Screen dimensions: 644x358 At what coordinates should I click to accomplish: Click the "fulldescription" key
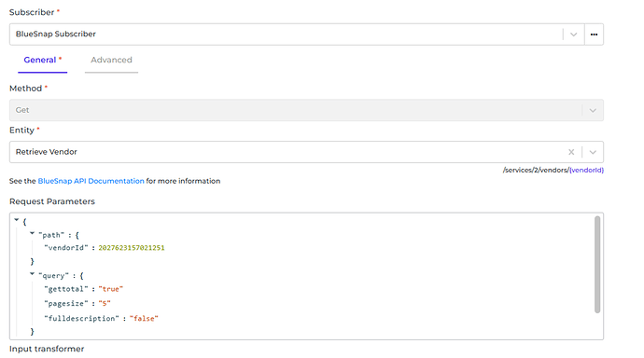(82, 318)
